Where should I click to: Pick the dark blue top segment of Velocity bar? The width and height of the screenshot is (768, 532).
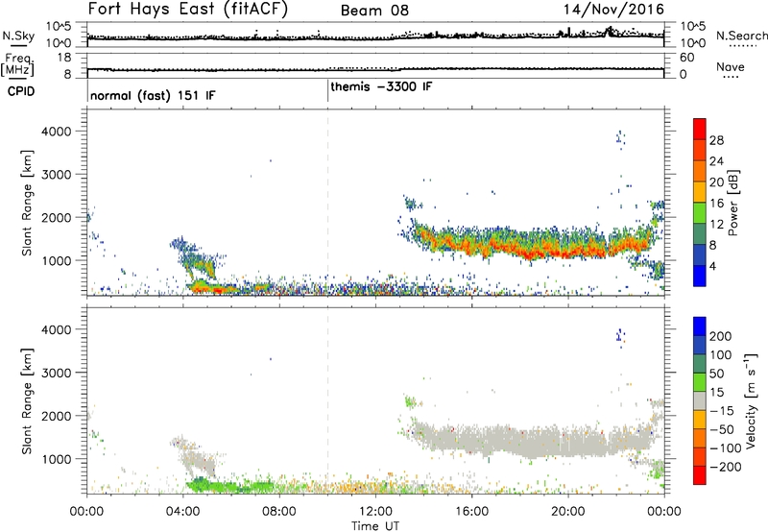click(700, 326)
